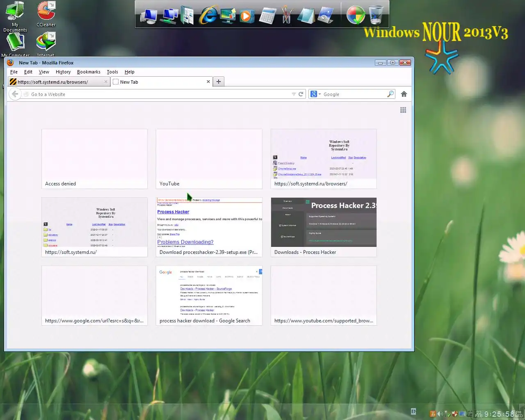Open Download processhacker-2.39-setup.exe tile
Screen dimensions: 525x420
coord(209,227)
